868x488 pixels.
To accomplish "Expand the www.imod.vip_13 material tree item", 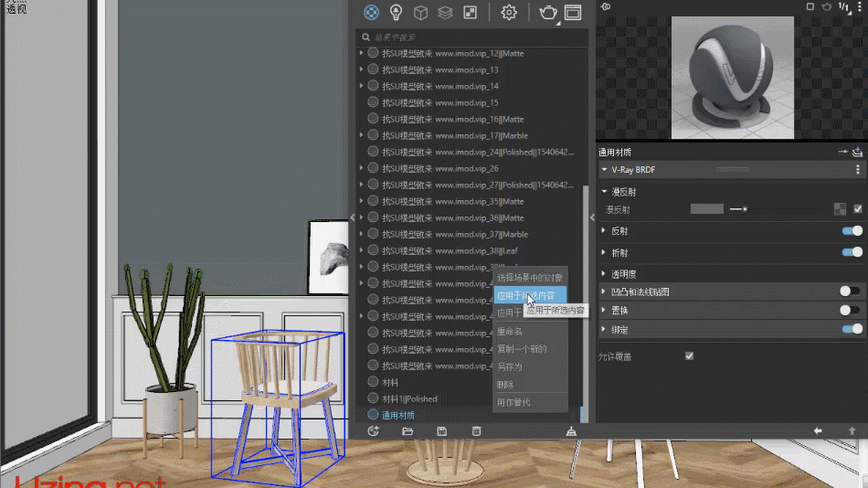I will pos(361,70).
